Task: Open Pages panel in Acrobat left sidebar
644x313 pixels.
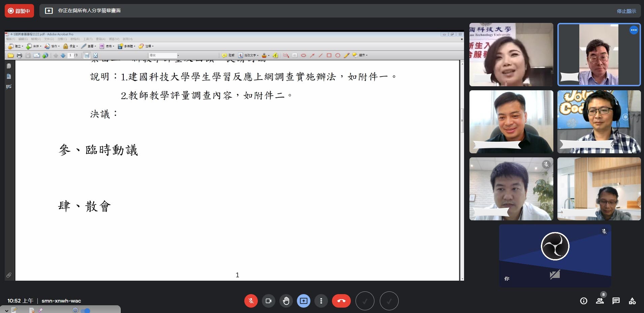Action: [9, 66]
